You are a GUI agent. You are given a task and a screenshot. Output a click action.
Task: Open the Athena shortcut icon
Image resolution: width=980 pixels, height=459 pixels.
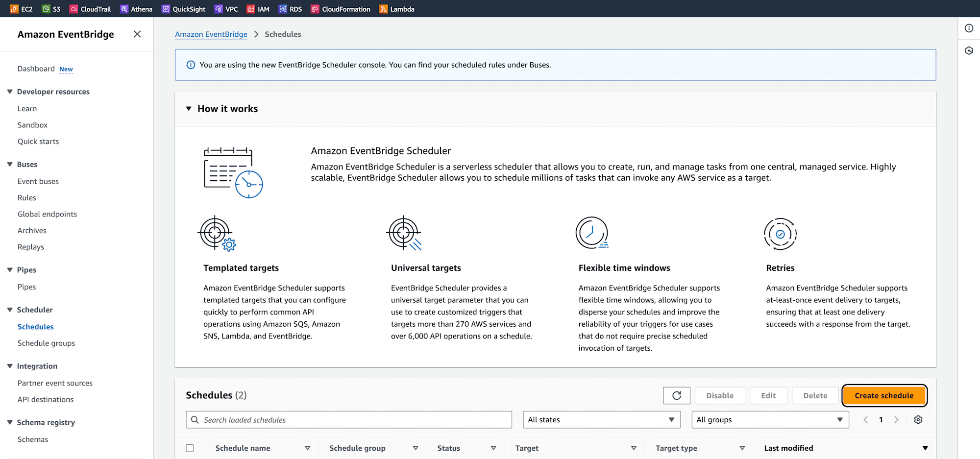[124, 9]
